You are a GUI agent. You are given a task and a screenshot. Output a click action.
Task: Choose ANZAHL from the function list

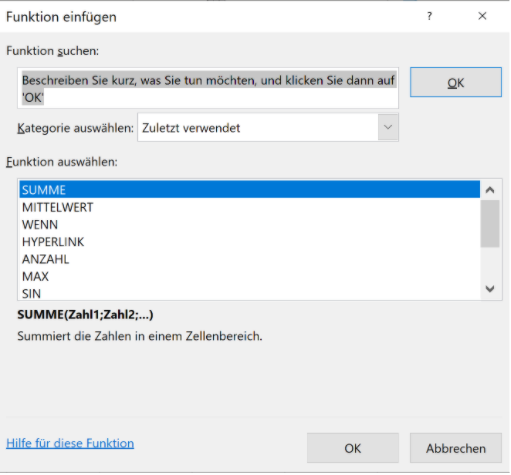click(x=249, y=259)
